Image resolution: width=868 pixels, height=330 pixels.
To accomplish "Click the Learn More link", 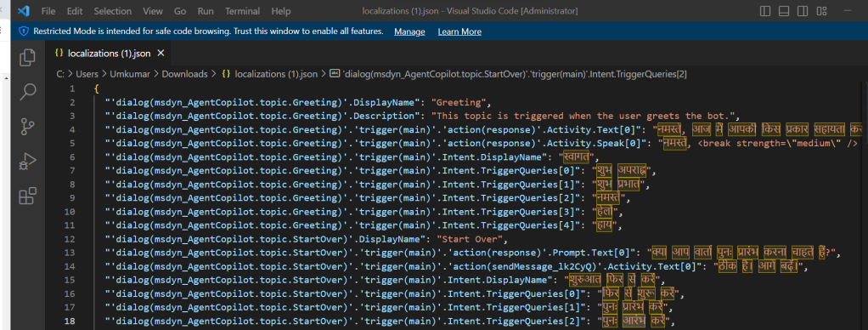I will 459,31.
